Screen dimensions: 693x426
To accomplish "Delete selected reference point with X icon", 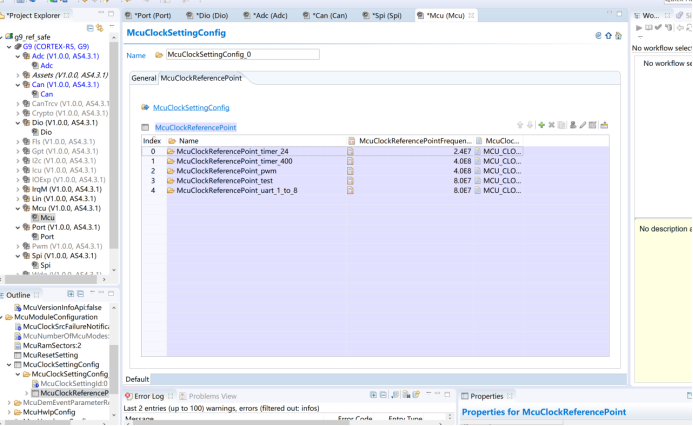I will 552,126.
